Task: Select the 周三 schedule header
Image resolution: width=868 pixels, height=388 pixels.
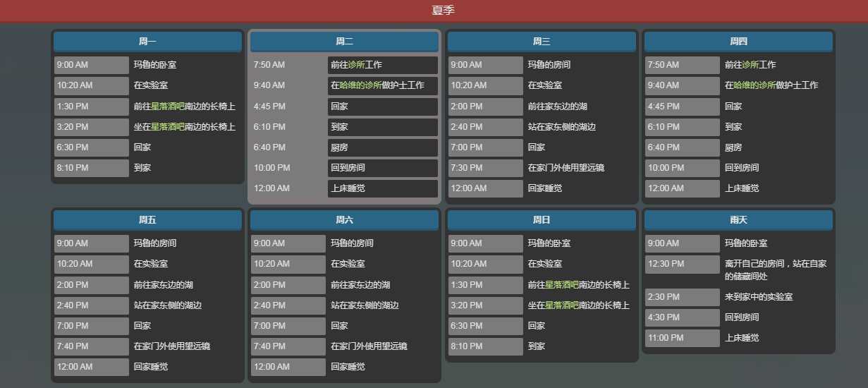Action: pyautogui.click(x=542, y=42)
